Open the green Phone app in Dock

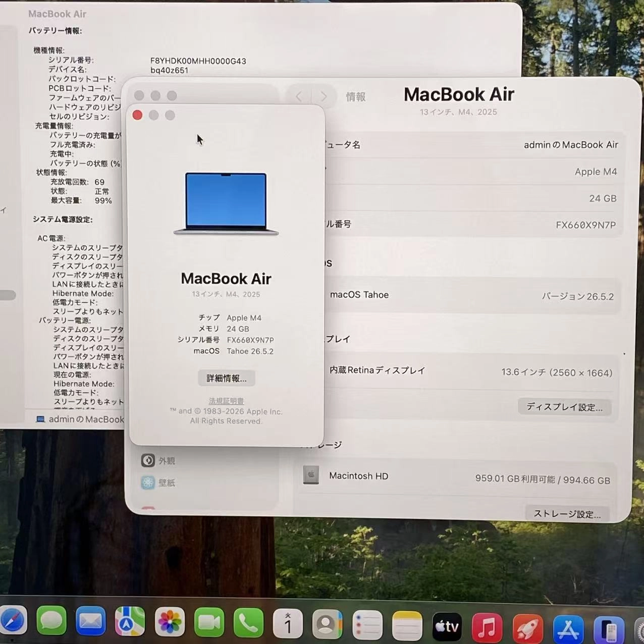click(x=248, y=623)
